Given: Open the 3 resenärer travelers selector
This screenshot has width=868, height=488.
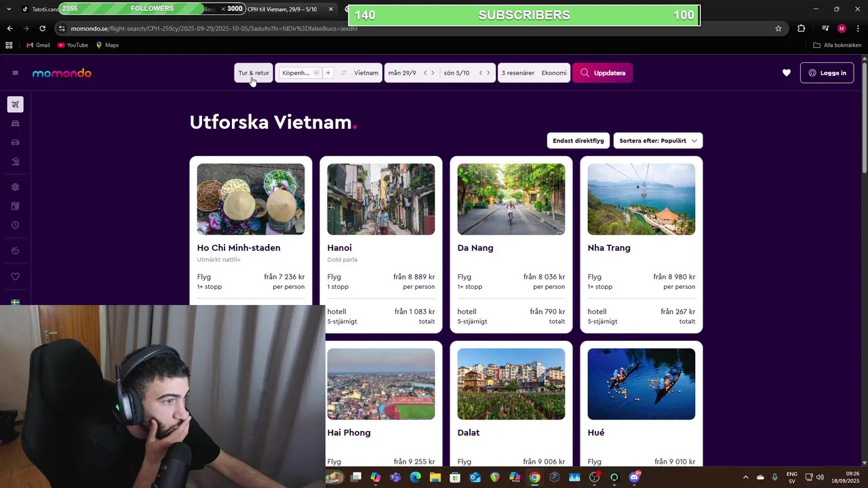Looking at the screenshot, I should click(x=518, y=73).
